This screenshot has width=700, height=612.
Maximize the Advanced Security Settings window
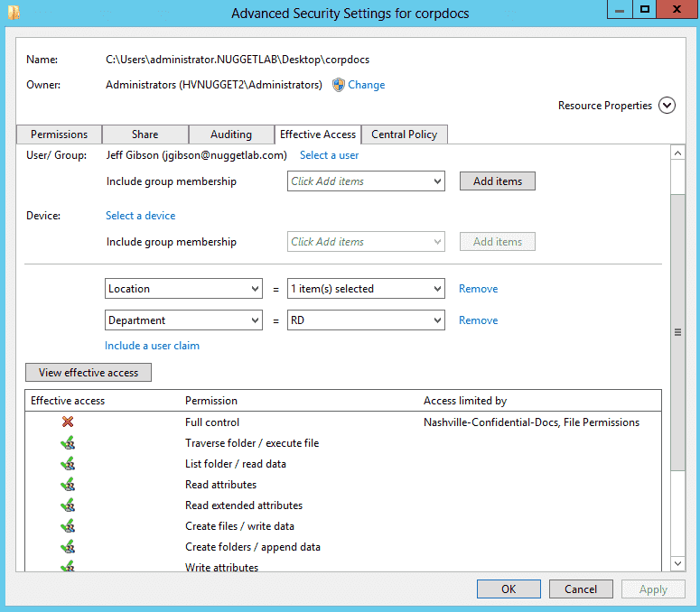click(x=644, y=9)
